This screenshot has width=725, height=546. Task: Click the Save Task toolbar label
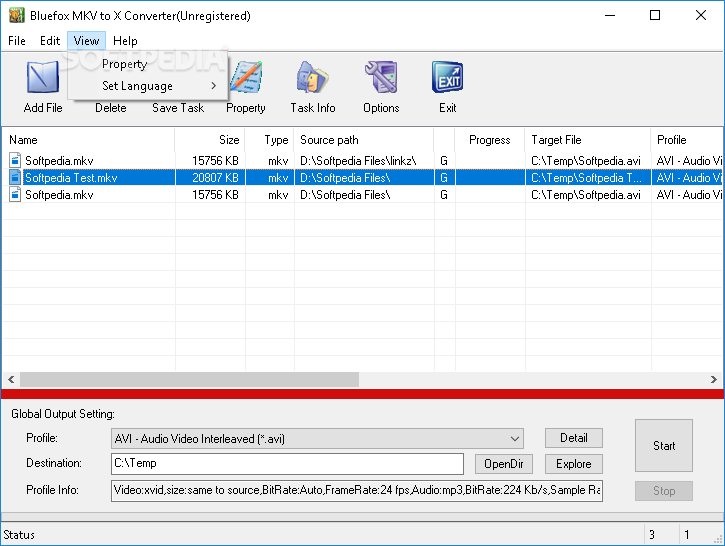pyautogui.click(x=178, y=108)
